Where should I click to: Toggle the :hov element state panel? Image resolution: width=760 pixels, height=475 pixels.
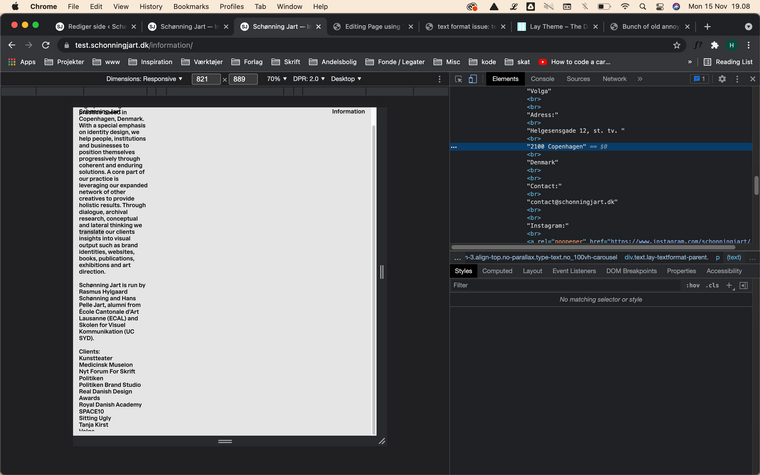(692, 286)
